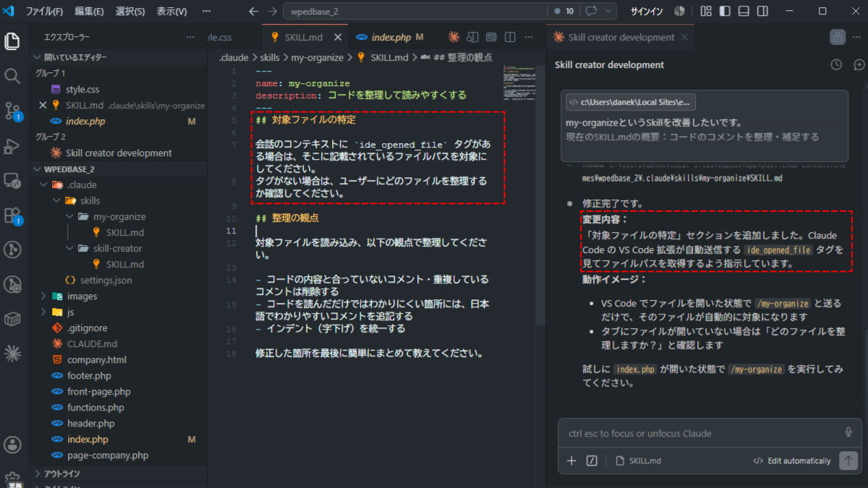
Task: Collapse the skills folder
Action: (56, 201)
